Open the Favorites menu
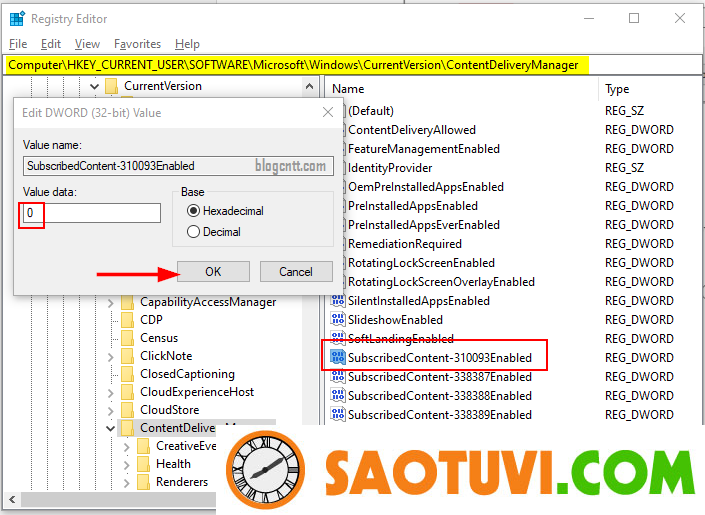The width and height of the screenshot is (705, 515). pos(137,44)
